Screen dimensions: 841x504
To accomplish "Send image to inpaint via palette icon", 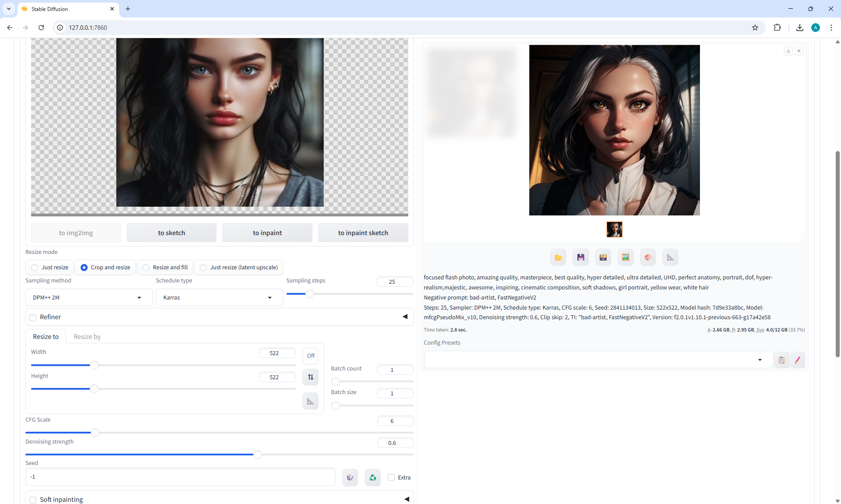I will (x=648, y=257).
